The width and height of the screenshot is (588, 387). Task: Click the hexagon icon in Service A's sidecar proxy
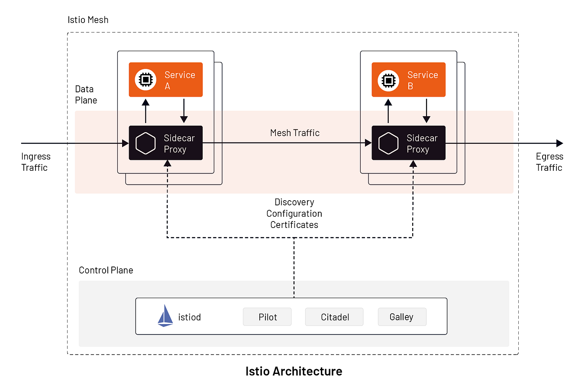tap(145, 143)
